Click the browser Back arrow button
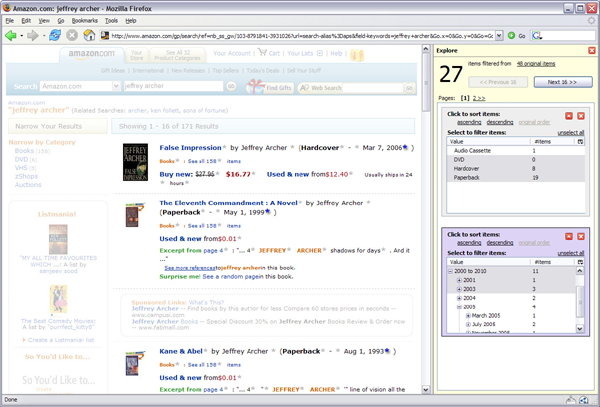Screen dimensions: 600x407 pos(11,35)
